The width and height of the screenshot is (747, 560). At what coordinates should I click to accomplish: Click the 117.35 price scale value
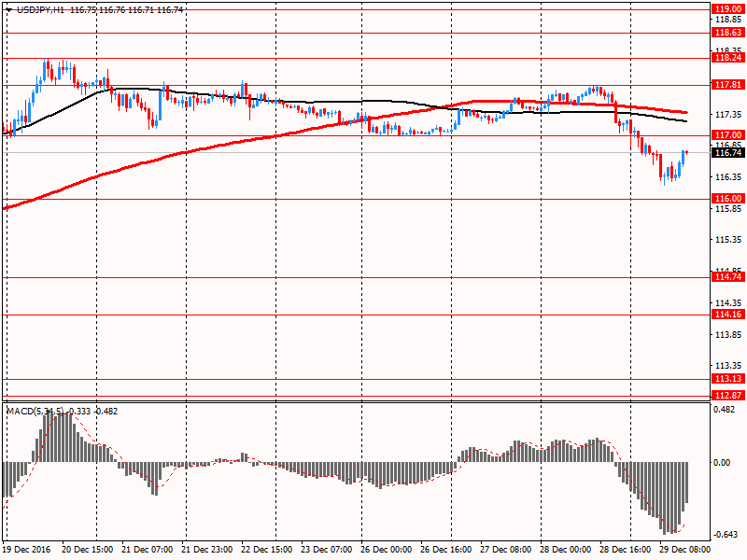[728, 115]
